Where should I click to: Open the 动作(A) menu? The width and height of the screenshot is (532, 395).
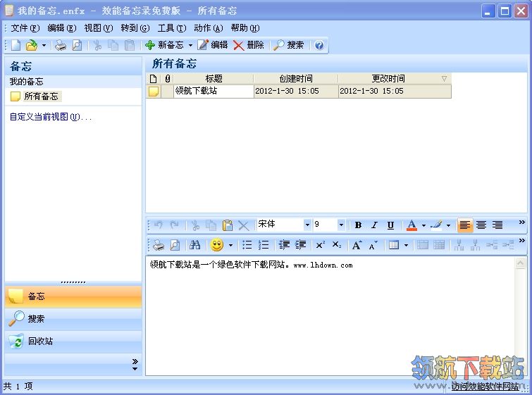click(209, 28)
